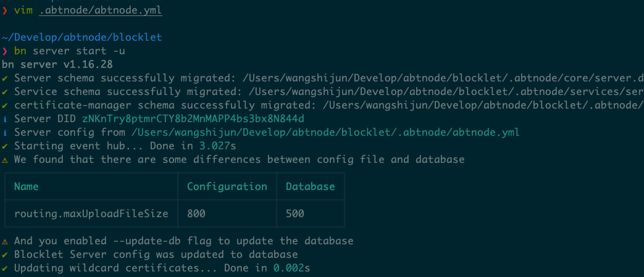This screenshot has height=277, width=644.
Task: Click the configuration value 800 cell
Action: [x=196, y=213]
